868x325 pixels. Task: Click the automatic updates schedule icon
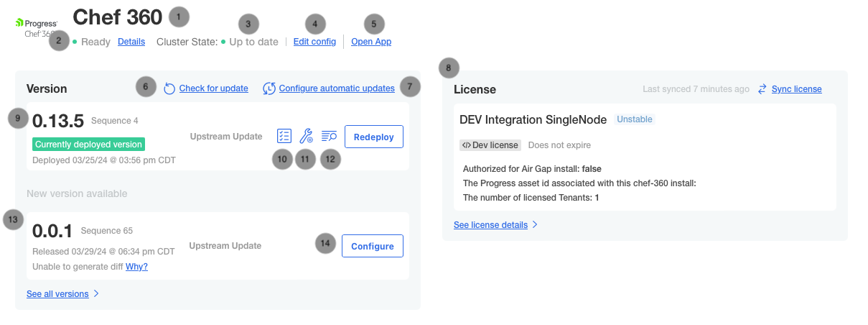point(269,88)
